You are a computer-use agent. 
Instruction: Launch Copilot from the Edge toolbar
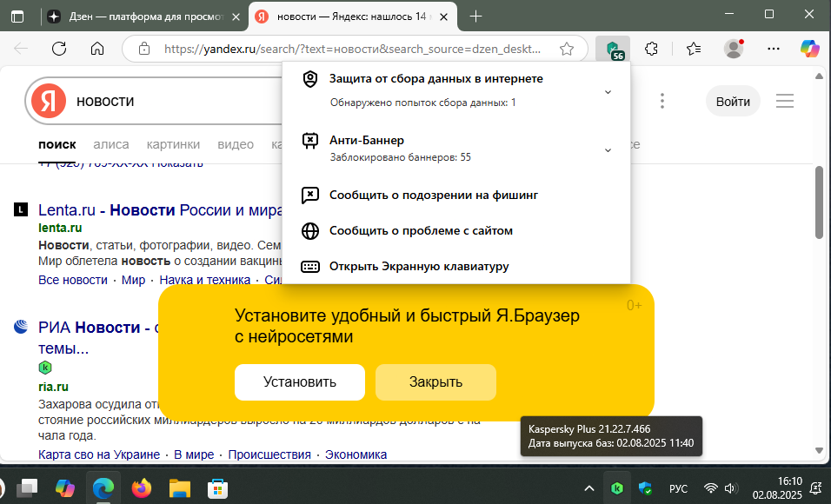(810, 50)
